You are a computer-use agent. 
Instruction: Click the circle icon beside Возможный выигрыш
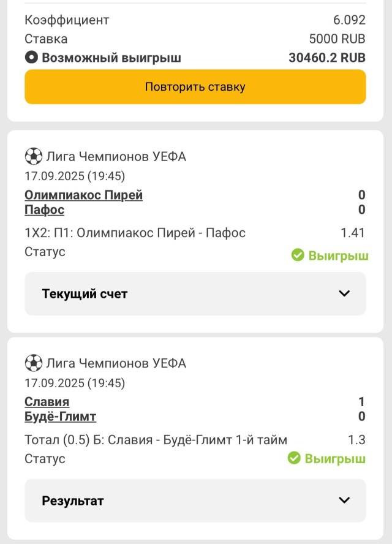(31, 57)
